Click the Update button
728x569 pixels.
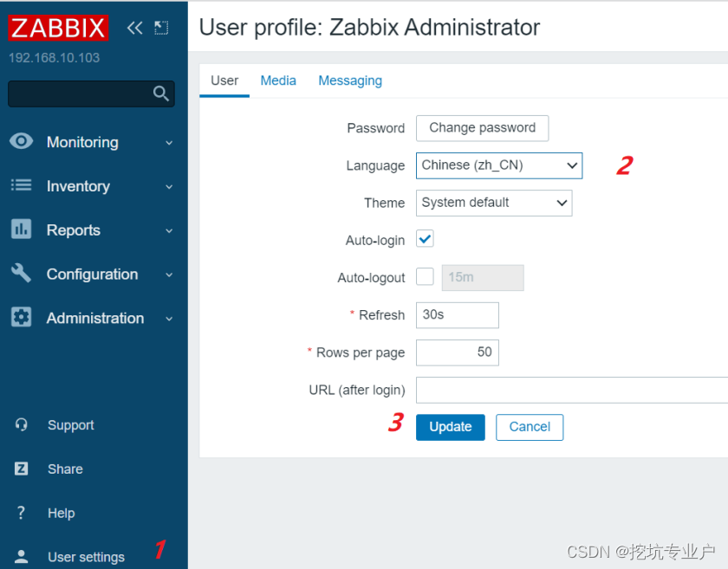click(x=450, y=427)
